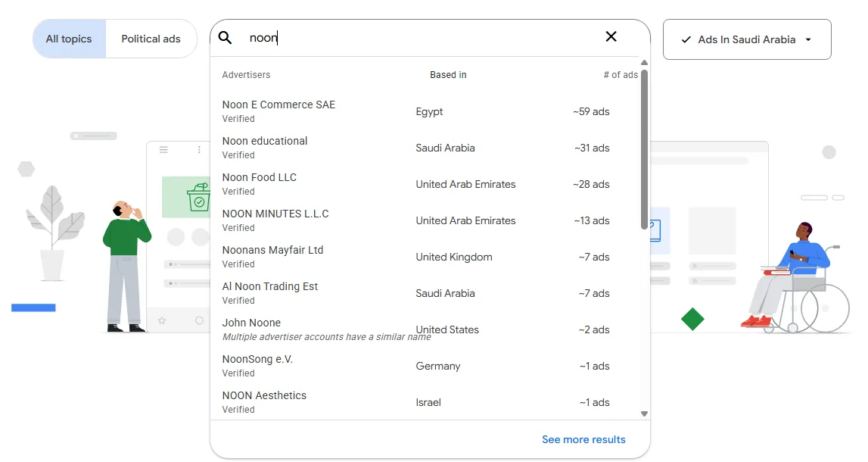
Task: Click Germany in the Based in column
Action: point(438,366)
